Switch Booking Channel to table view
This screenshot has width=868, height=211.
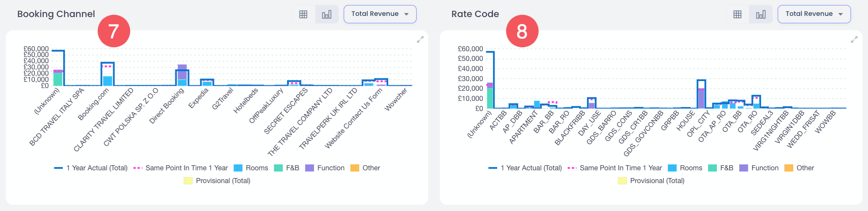pyautogui.click(x=303, y=14)
